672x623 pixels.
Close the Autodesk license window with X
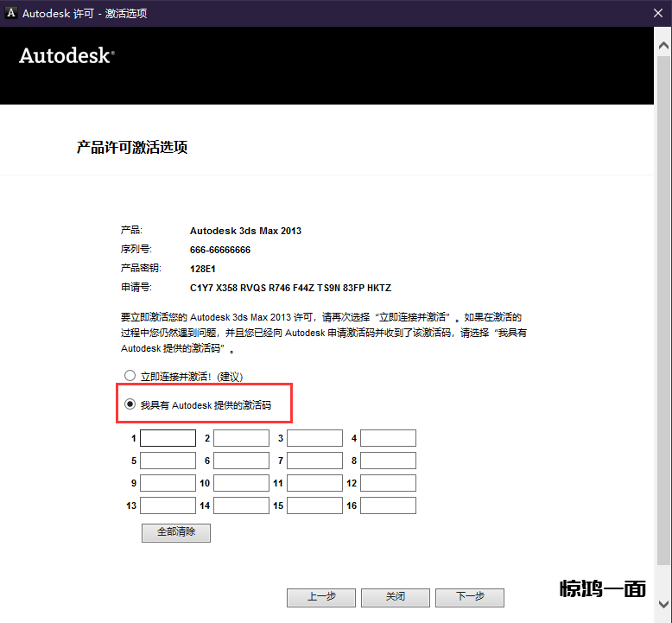657,13
